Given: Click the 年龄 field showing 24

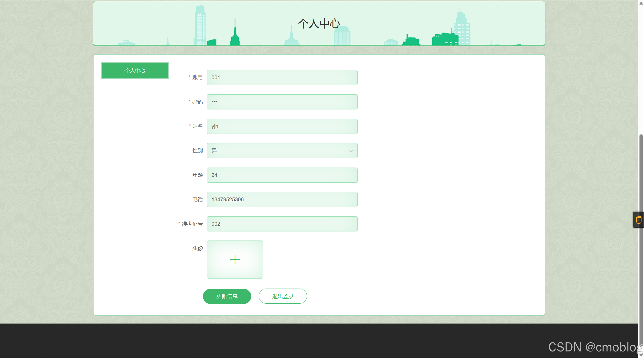Looking at the screenshot, I should (282, 175).
